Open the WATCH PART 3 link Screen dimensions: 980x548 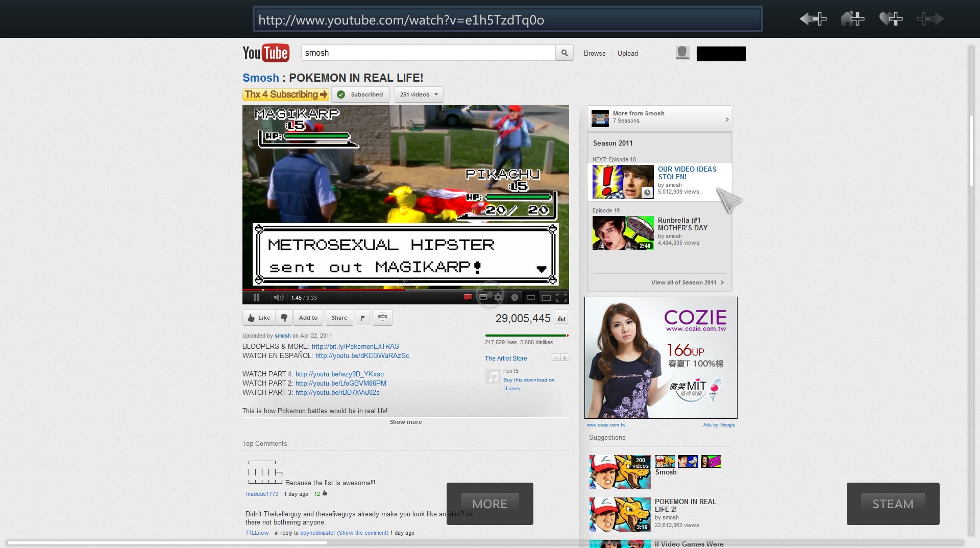click(x=337, y=392)
